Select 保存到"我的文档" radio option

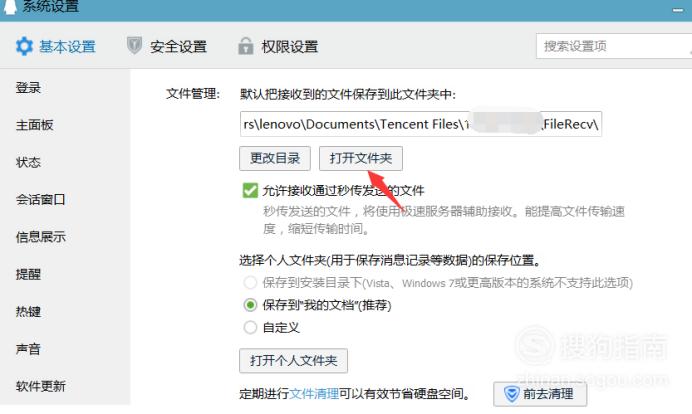pos(250,305)
